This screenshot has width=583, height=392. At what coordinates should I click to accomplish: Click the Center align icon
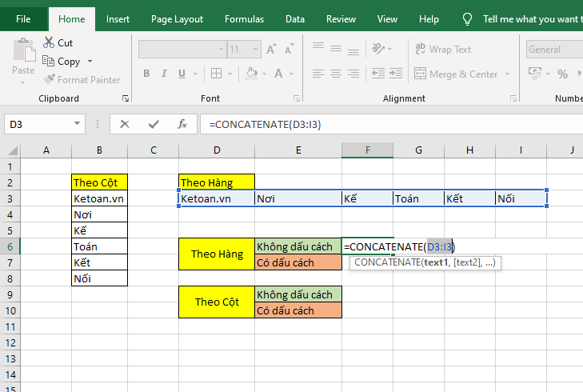337,74
